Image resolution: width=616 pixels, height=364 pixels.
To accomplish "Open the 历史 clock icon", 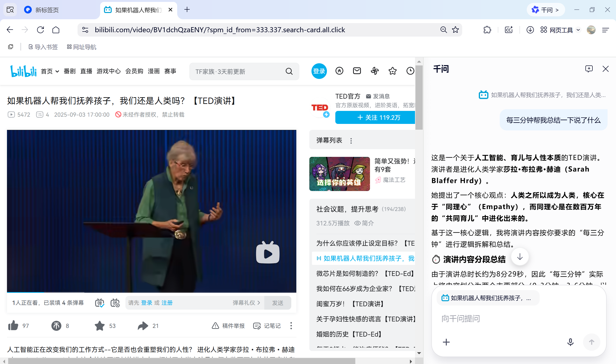I will click(x=410, y=71).
